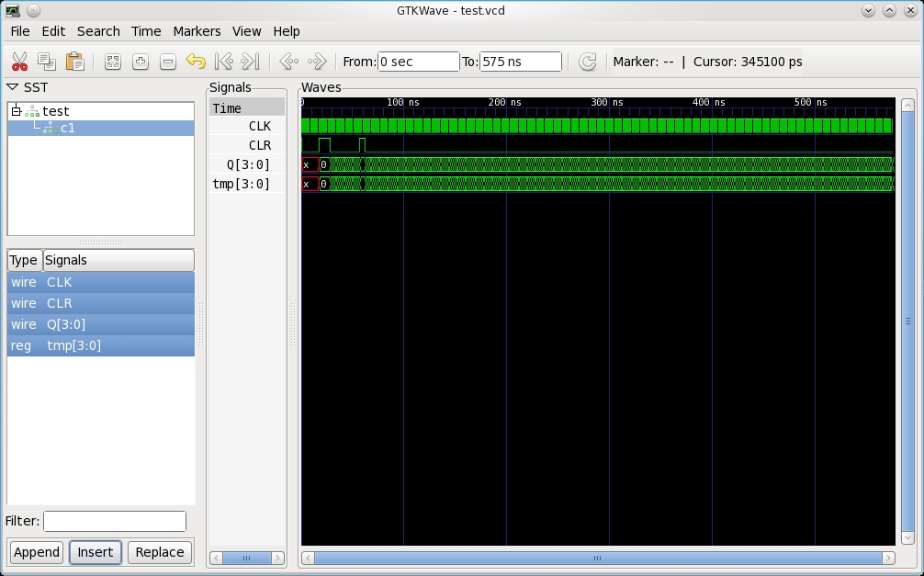924x576 pixels.
Task: Click the red x value on Q[3:0] wave
Action: (x=310, y=164)
